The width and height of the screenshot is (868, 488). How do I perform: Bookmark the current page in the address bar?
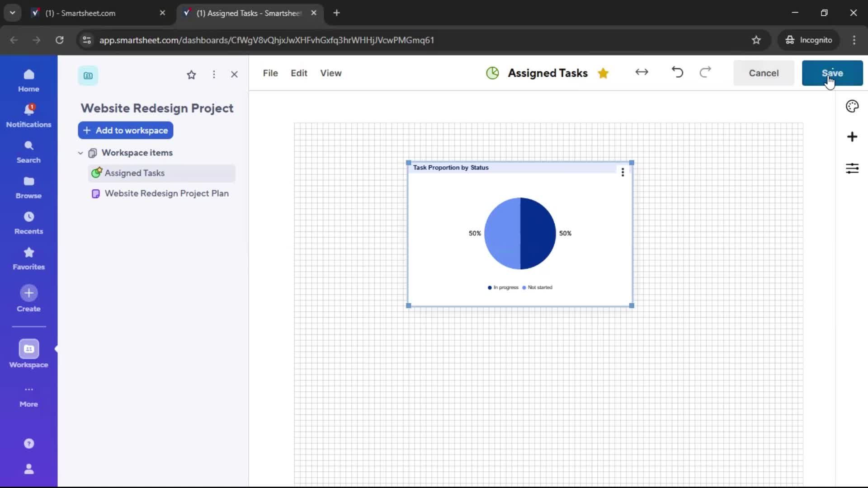pyautogui.click(x=756, y=40)
